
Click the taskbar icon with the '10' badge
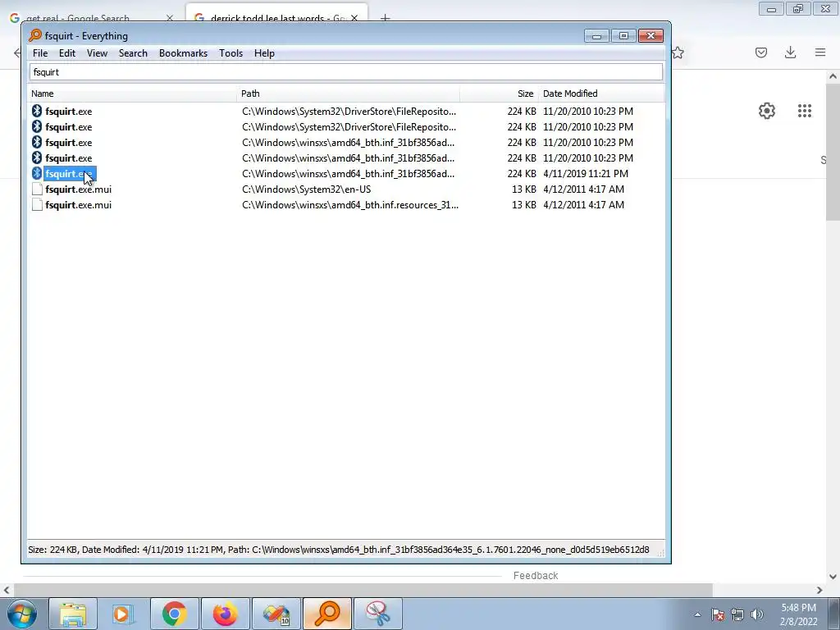coord(276,614)
